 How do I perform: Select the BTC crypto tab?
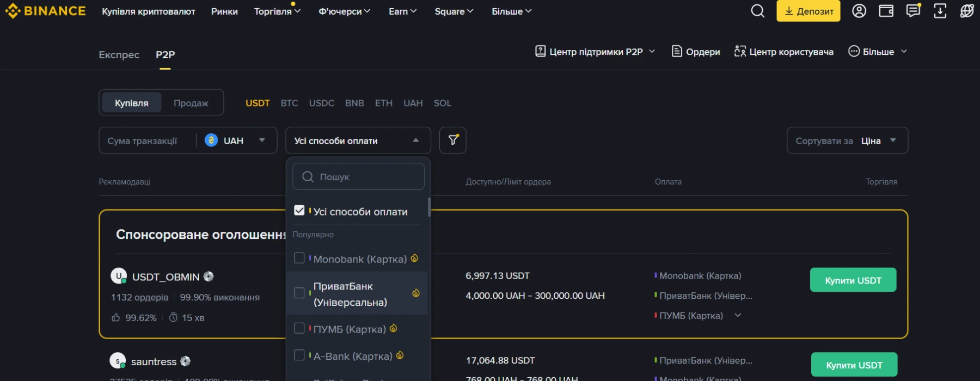tap(289, 103)
